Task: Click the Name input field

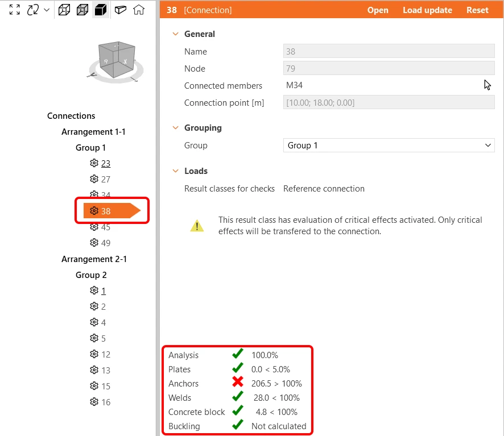Action: click(x=389, y=51)
